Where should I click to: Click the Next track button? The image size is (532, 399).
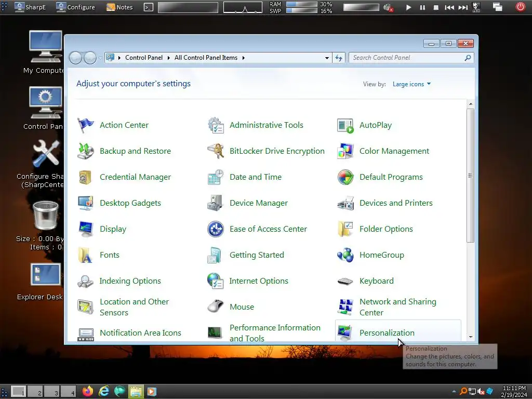[x=463, y=7]
